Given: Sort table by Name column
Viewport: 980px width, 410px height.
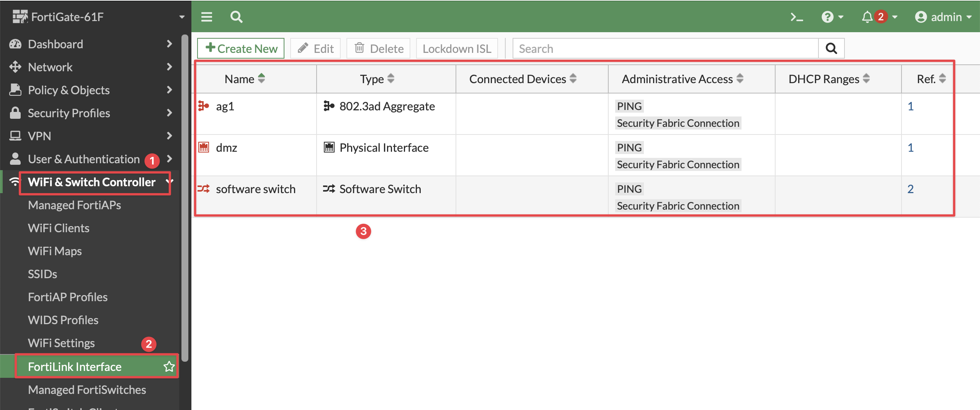Looking at the screenshot, I should (x=245, y=79).
